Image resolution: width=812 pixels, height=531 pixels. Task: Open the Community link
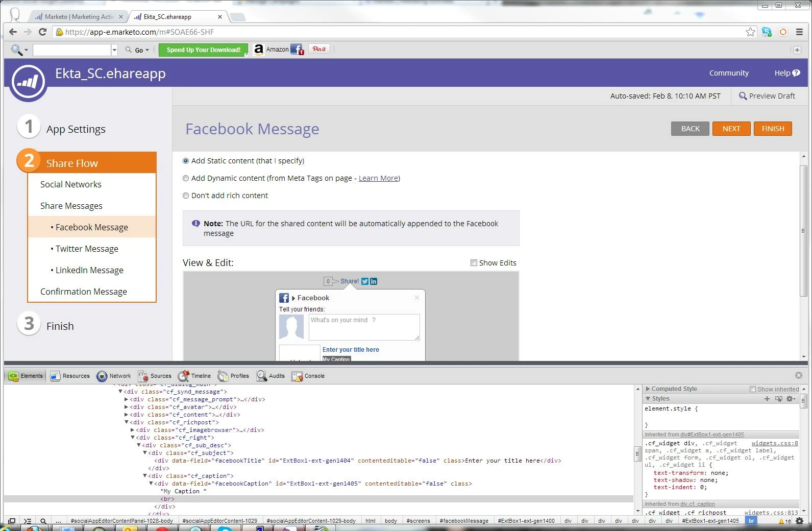(x=729, y=73)
